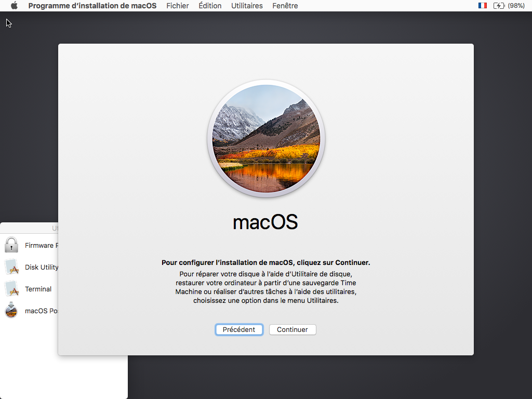Open the Fichier menu
Image resolution: width=532 pixels, height=399 pixels.
point(178,6)
